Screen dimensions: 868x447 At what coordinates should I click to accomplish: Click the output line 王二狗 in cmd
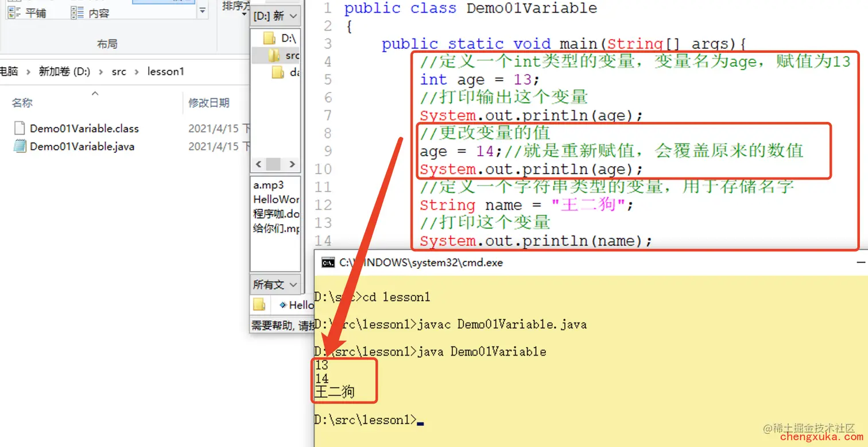[335, 393]
